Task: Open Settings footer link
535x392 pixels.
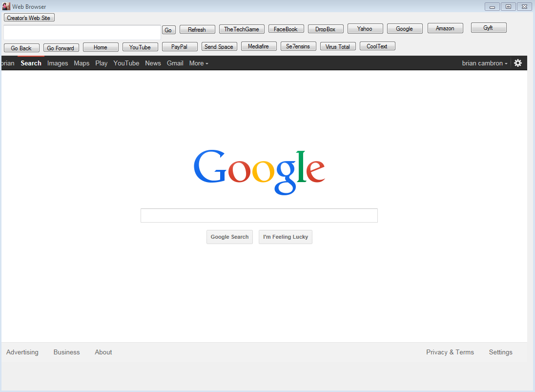Action: [500, 352]
